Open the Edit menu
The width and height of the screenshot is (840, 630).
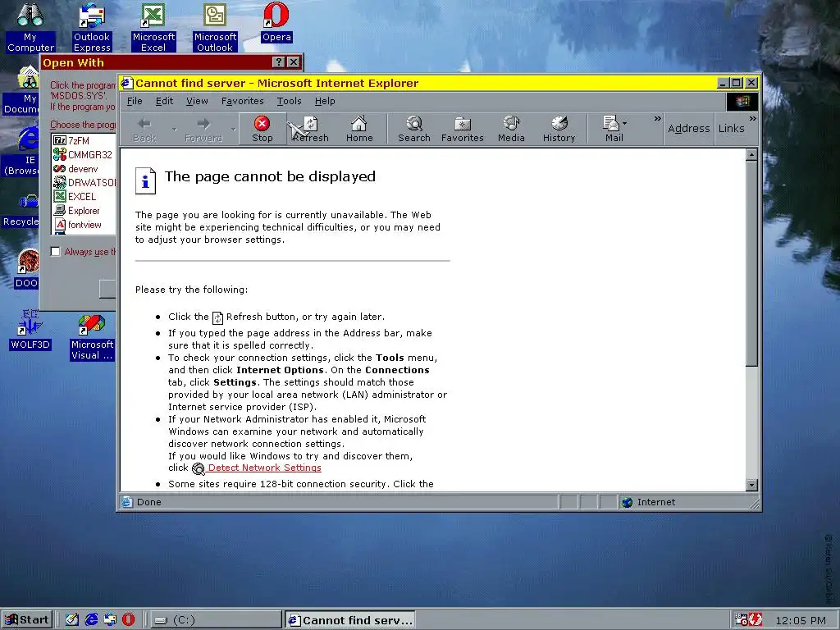[x=164, y=101]
